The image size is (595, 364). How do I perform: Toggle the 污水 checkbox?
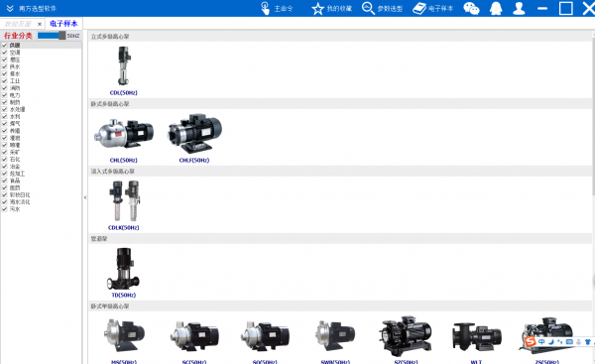tap(5, 209)
